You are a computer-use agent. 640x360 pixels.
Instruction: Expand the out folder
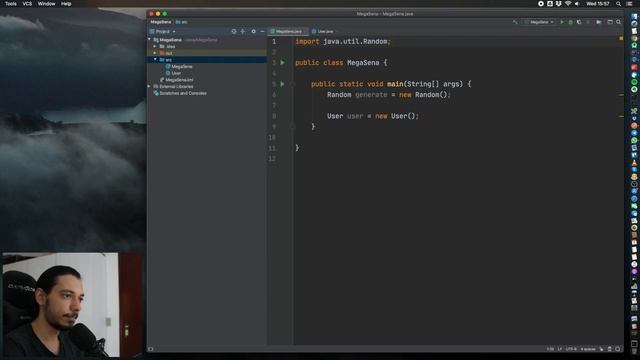point(155,53)
